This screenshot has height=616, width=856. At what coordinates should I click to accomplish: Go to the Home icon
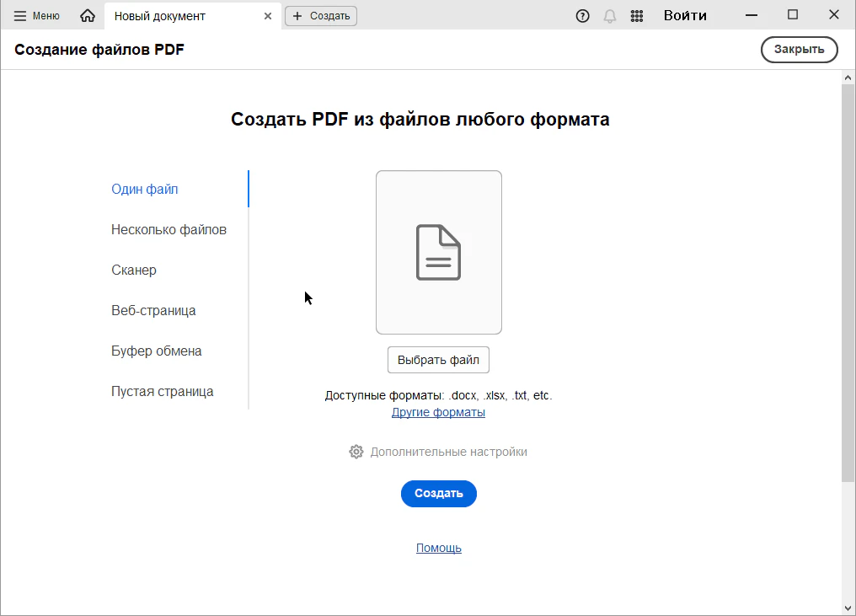88,16
